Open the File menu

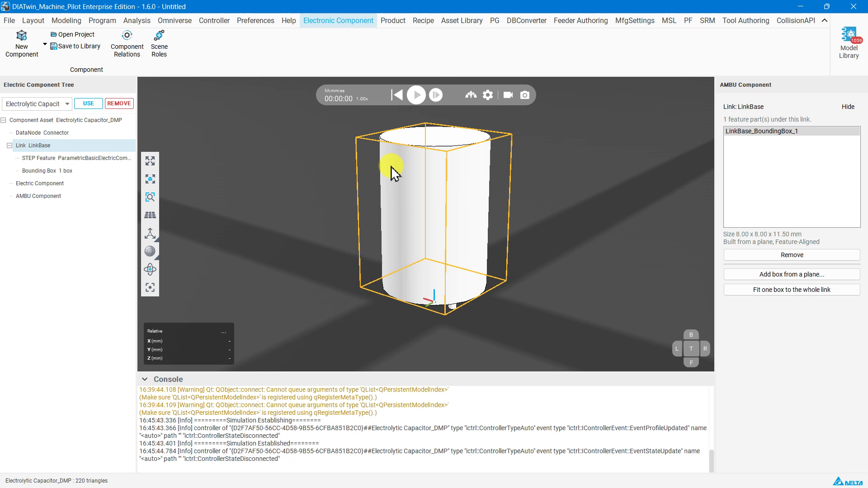pyautogui.click(x=9, y=20)
